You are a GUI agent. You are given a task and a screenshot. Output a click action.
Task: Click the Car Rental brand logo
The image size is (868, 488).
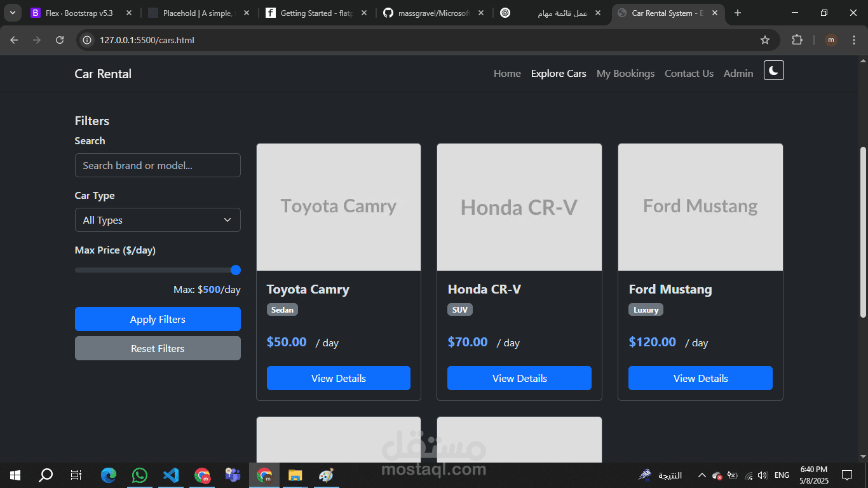pos(103,74)
